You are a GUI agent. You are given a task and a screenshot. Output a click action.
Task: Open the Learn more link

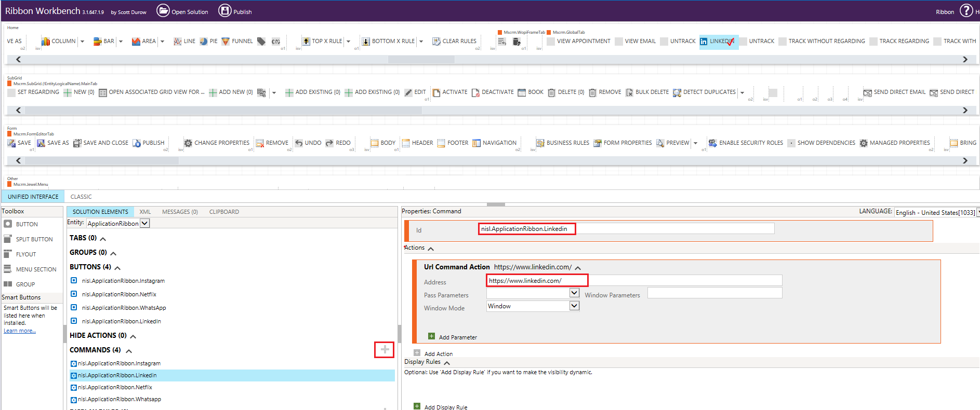(x=20, y=331)
